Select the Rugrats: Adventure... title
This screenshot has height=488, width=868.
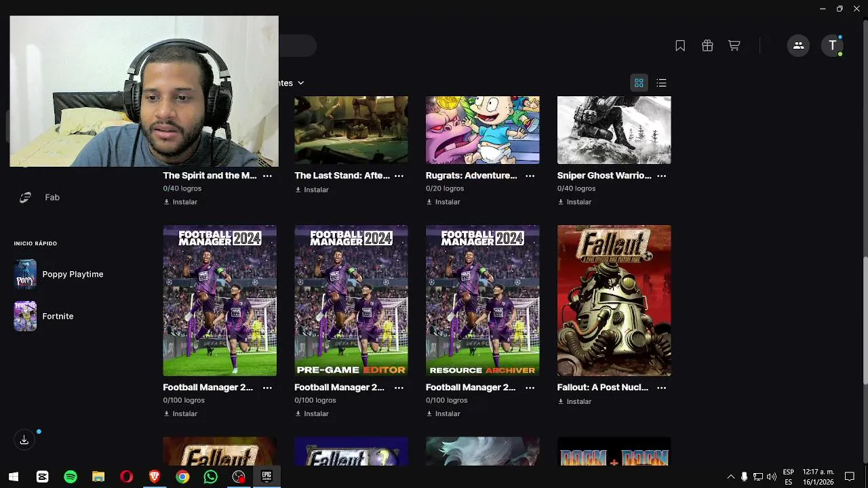point(471,176)
